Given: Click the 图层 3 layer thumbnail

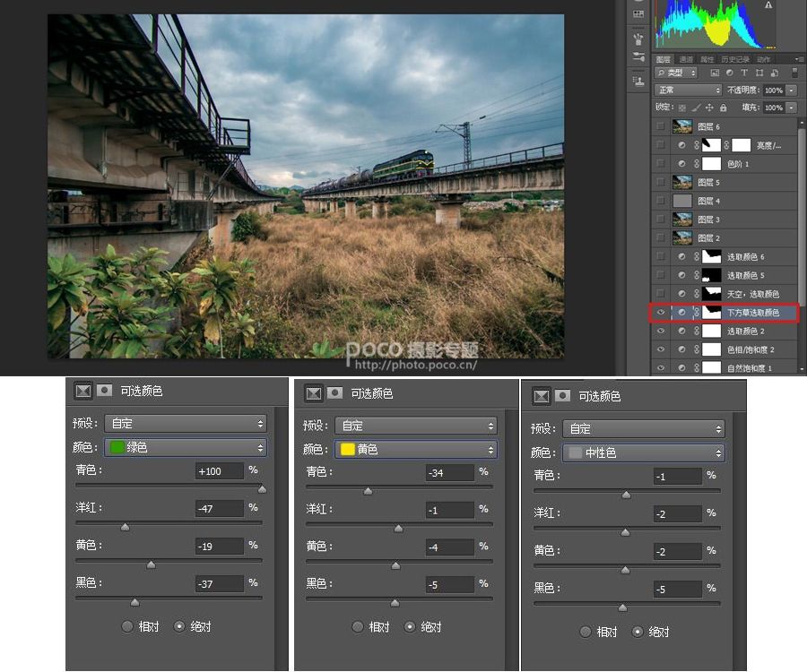Looking at the screenshot, I should [x=682, y=220].
